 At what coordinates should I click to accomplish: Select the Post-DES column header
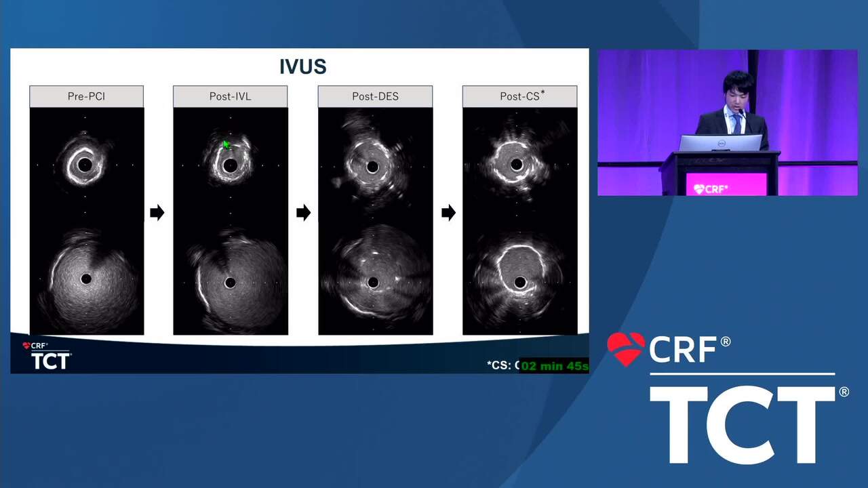coord(375,96)
